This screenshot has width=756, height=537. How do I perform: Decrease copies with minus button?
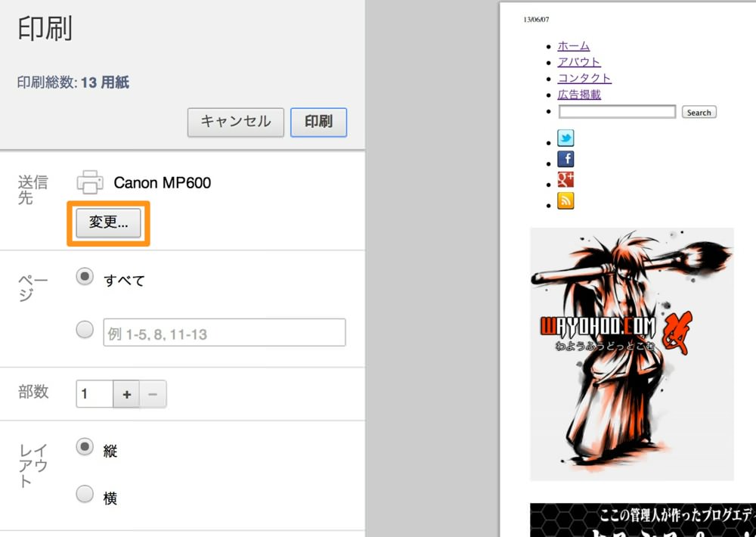pyautogui.click(x=153, y=394)
